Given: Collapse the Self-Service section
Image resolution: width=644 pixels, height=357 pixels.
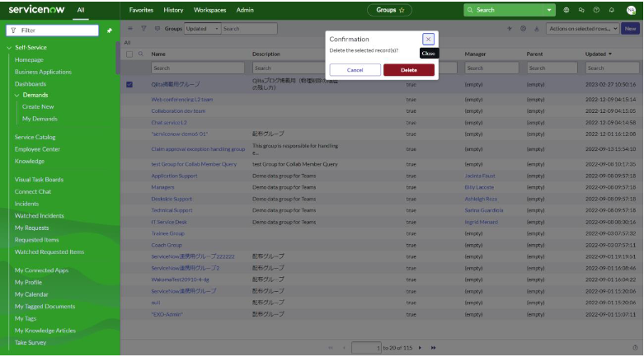Looking at the screenshot, I should click(9, 48).
